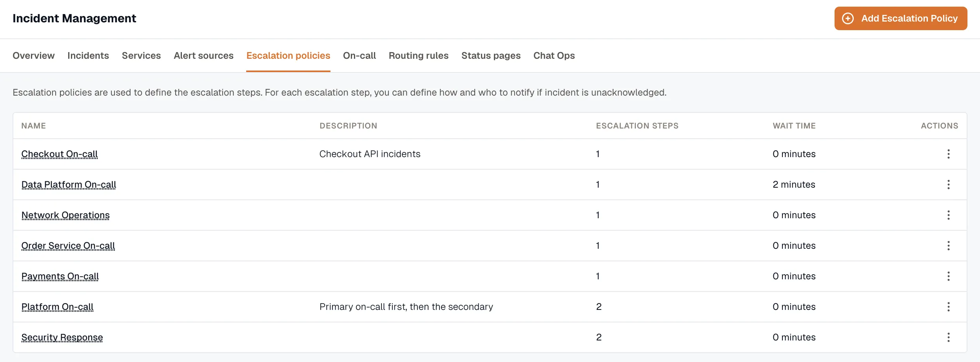
Task: Click the Incident Management page title
Action: point(74,18)
